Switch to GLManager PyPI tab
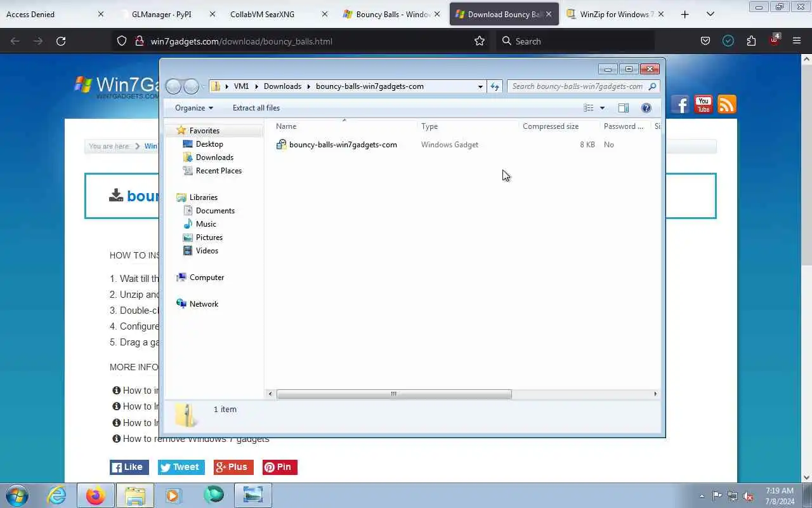The image size is (812, 508). point(165,14)
